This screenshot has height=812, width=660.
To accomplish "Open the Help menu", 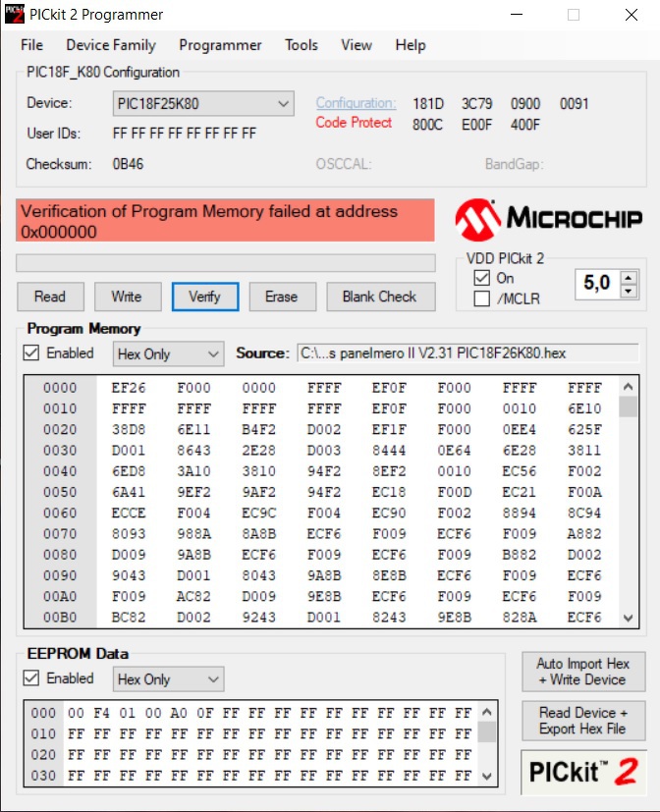I will [411, 45].
